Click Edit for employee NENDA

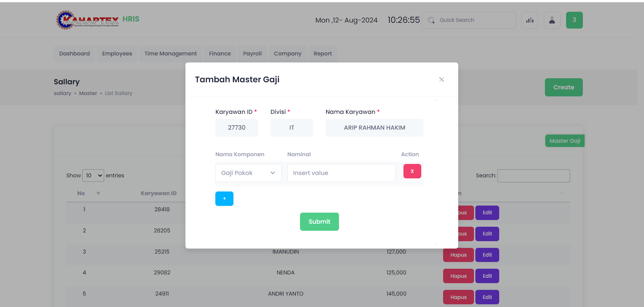[487, 276]
